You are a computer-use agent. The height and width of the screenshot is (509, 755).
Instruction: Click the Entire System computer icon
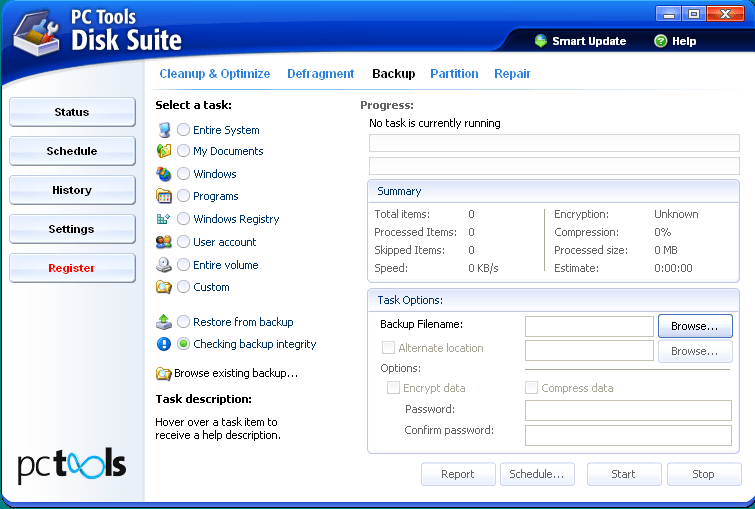pyautogui.click(x=164, y=130)
